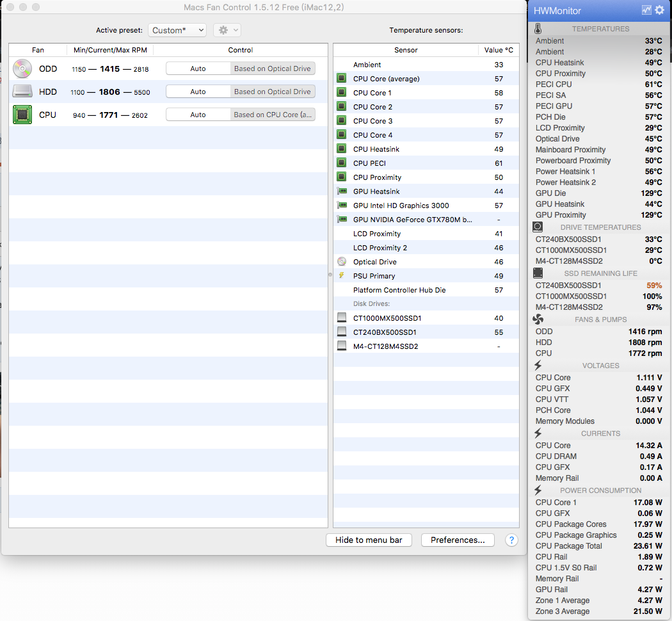Open the help question mark button
Viewport: 672px width, 621px height.
pyautogui.click(x=511, y=540)
